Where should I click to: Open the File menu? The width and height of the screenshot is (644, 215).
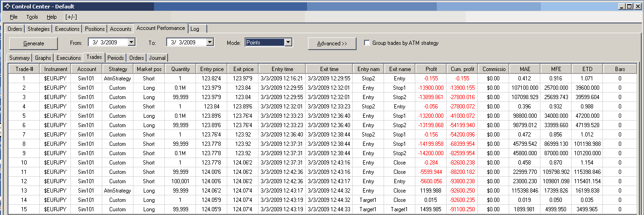click(14, 17)
